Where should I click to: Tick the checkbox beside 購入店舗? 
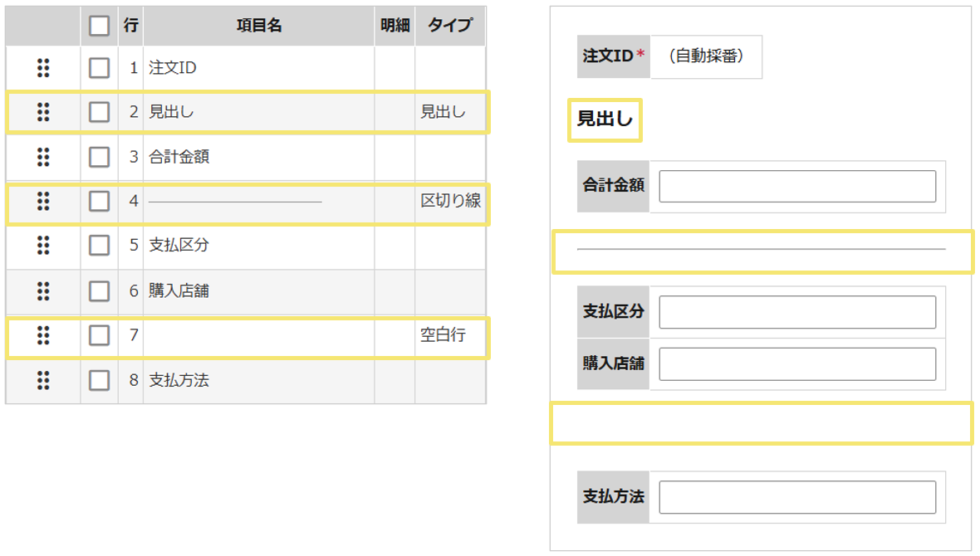[100, 291]
